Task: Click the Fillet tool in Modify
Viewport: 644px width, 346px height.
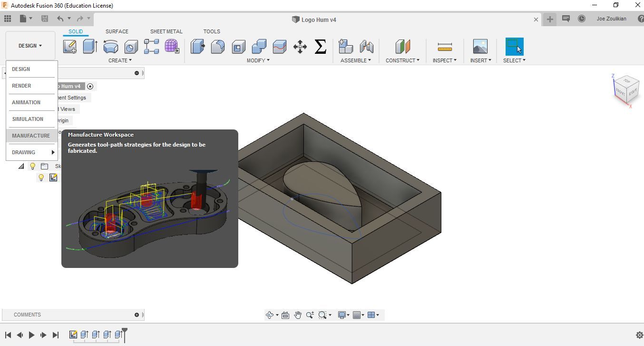Action: 218,47
